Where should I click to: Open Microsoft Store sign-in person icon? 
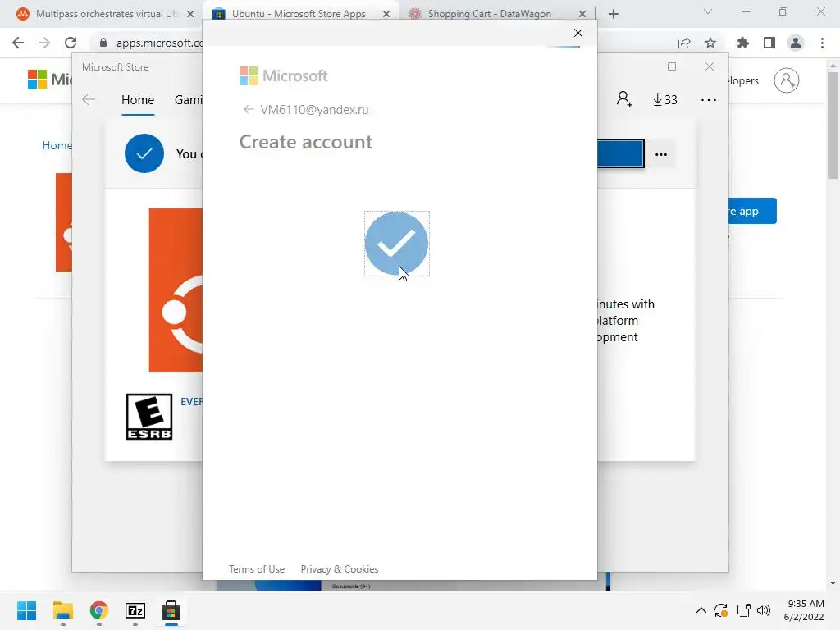[x=624, y=99]
